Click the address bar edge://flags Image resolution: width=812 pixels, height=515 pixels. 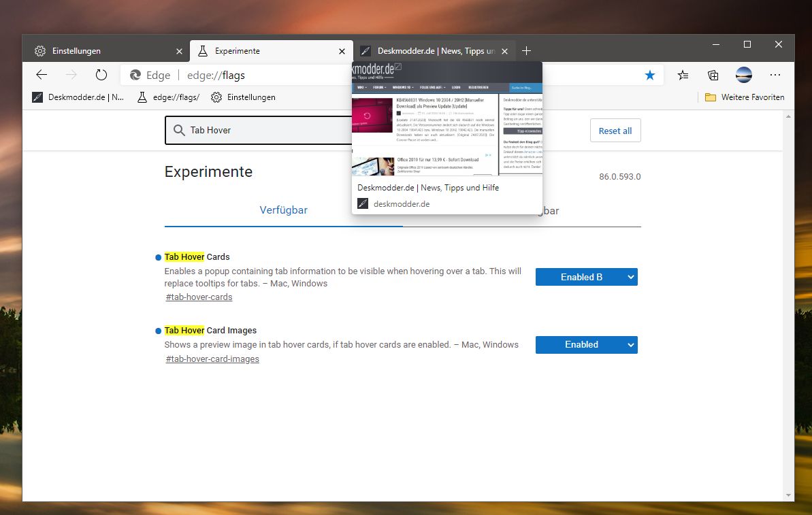tap(216, 76)
